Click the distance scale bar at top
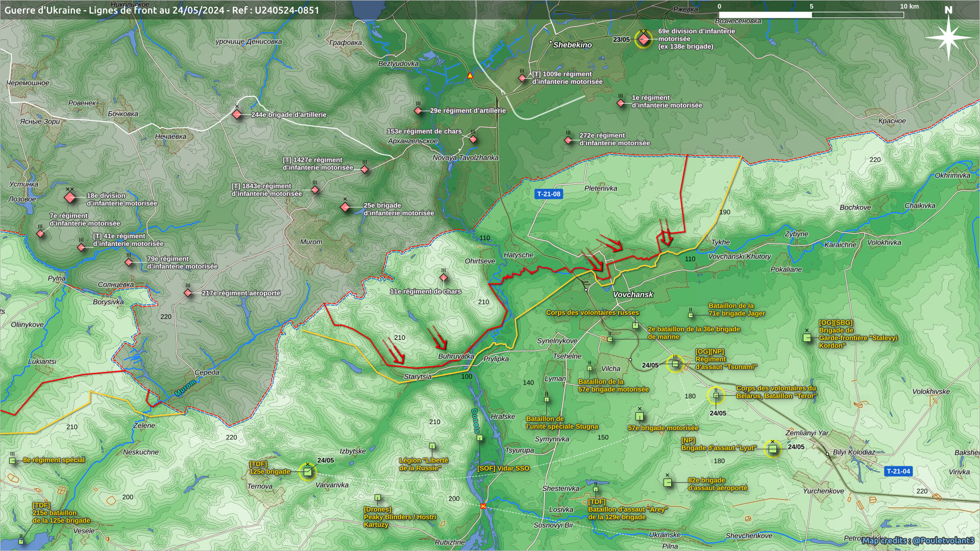The height and width of the screenshot is (551, 980). tap(811, 15)
